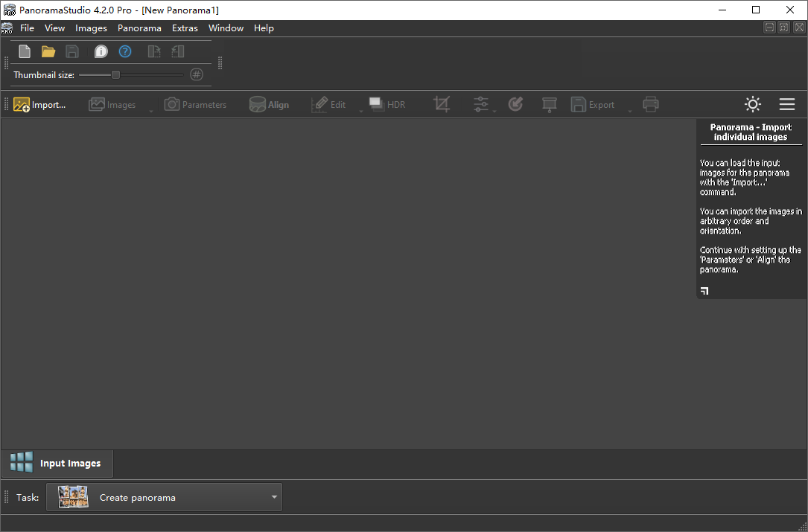The width and height of the screenshot is (808, 532).
Task: Click the Thumbnail size: label
Action: click(x=44, y=74)
